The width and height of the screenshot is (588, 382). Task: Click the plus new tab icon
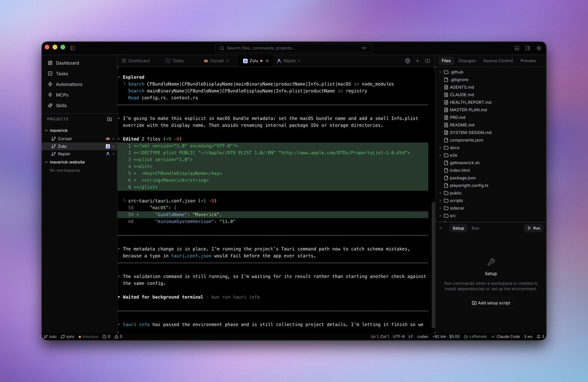click(417, 61)
